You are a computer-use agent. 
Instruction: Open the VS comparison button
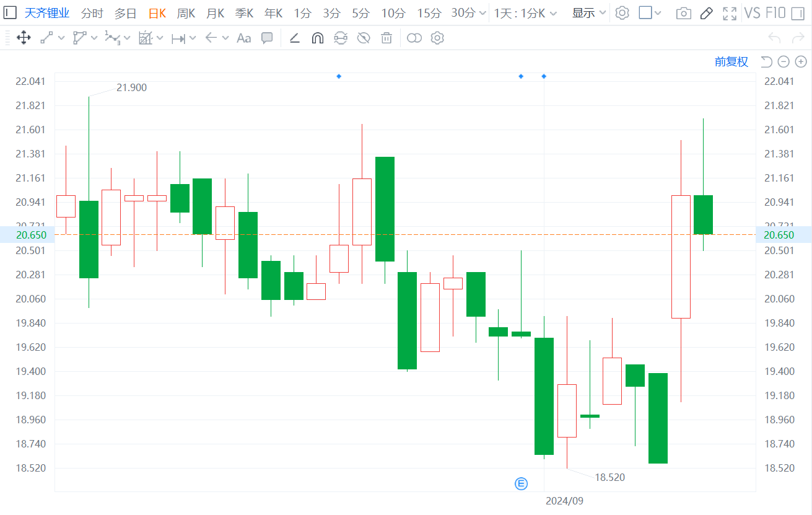coord(752,13)
